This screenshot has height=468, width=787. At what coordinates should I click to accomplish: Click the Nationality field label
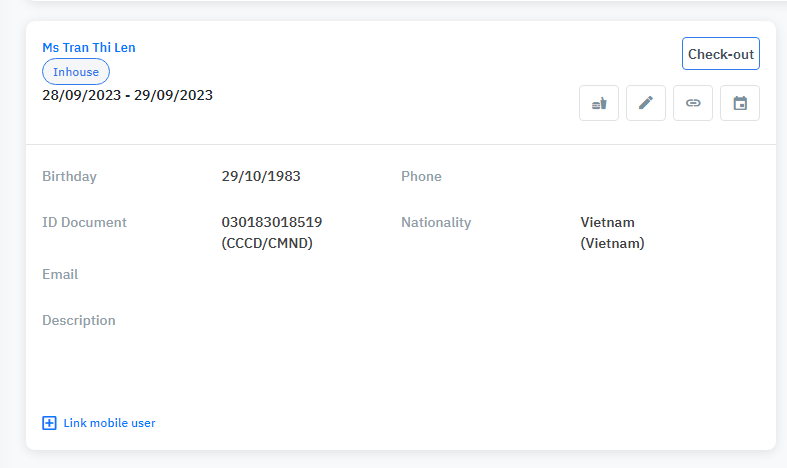(x=436, y=222)
